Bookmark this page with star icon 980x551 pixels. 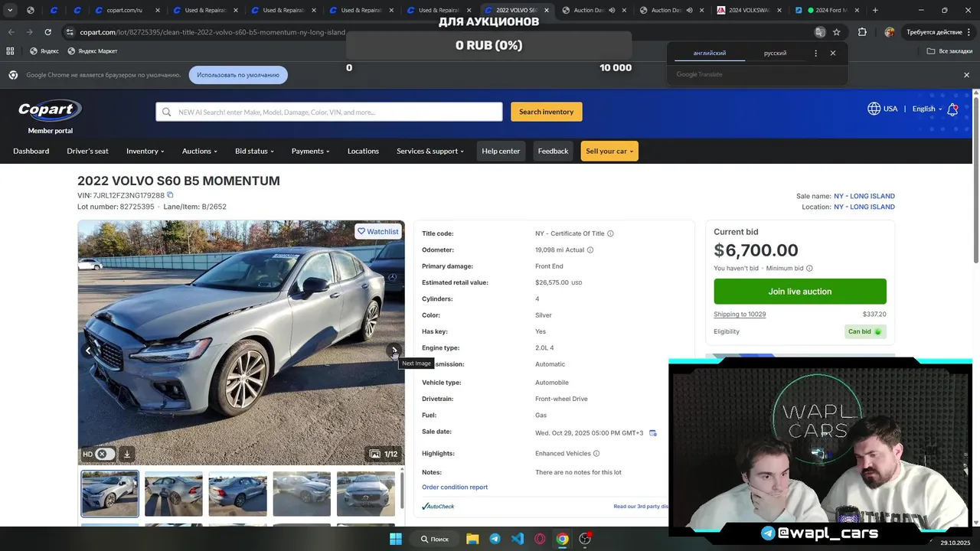pyautogui.click(x=836, y=32)
